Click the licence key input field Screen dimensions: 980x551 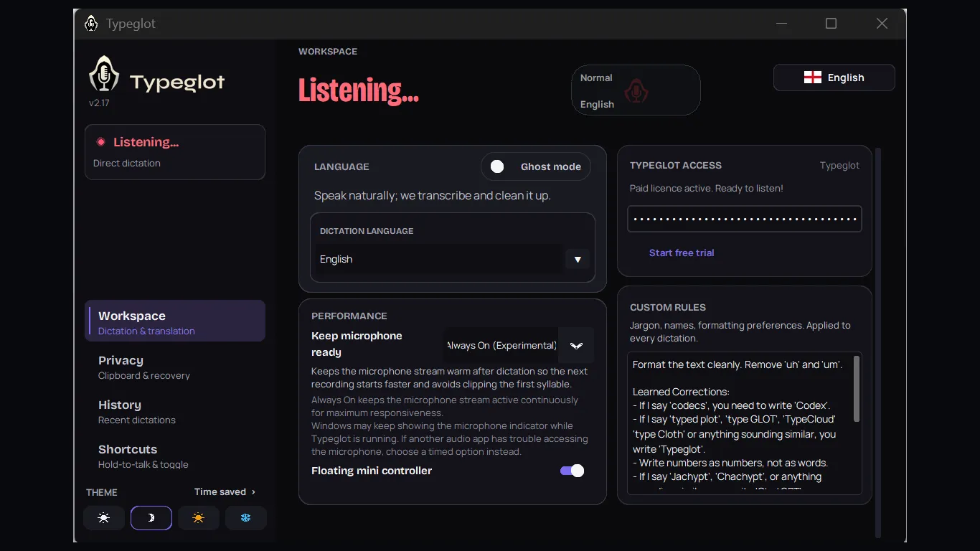pyautogui.click(x=745, y=219)
